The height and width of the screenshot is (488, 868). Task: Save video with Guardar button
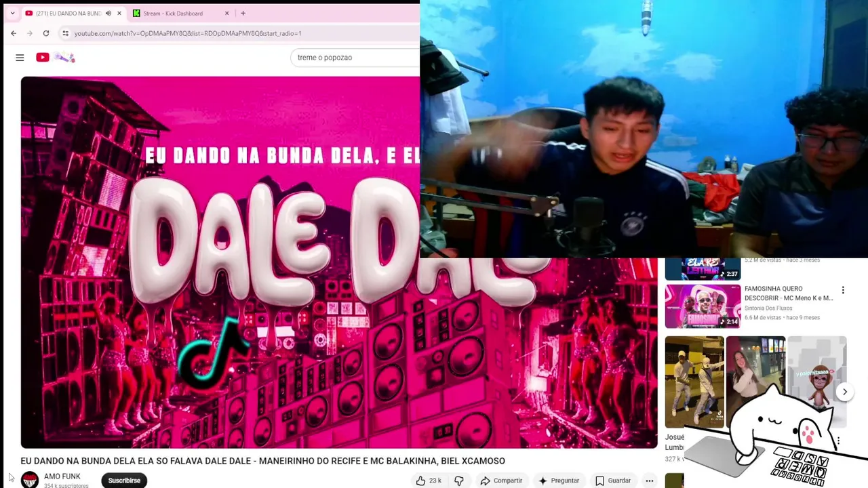(613, 481)
